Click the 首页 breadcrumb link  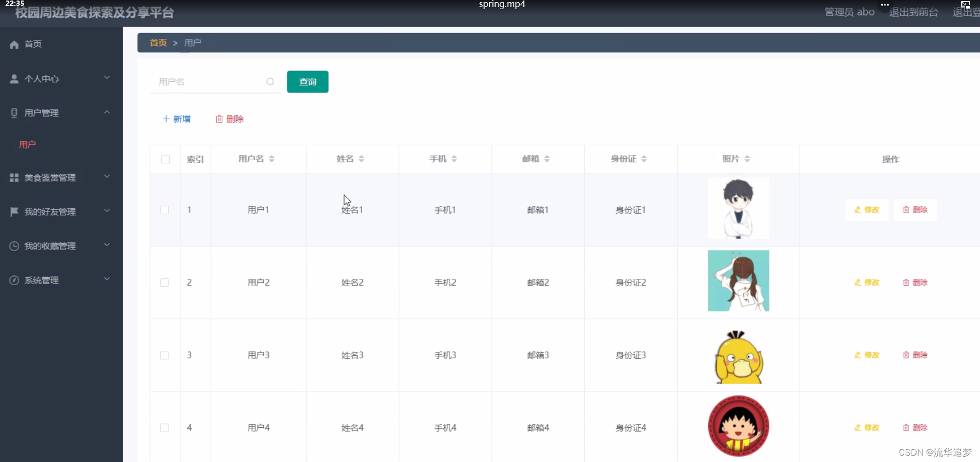(158, 43)
